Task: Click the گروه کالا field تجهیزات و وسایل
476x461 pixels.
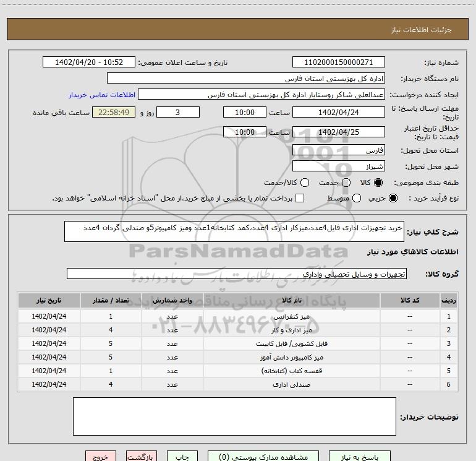Action: tap(237, 274)
